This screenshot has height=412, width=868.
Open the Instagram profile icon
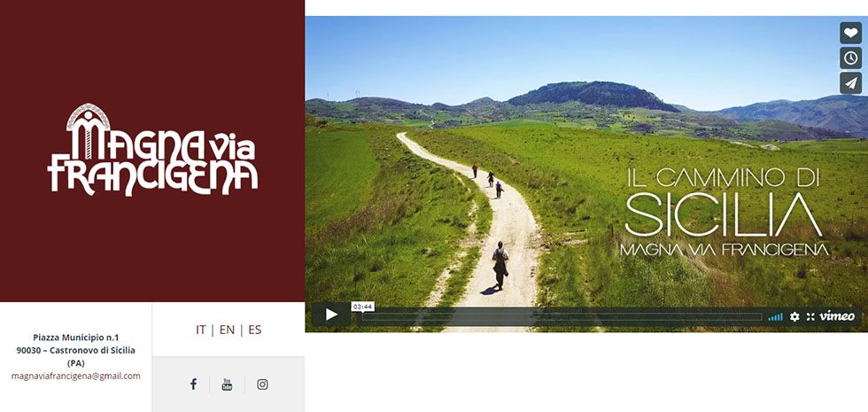[262, 385]
